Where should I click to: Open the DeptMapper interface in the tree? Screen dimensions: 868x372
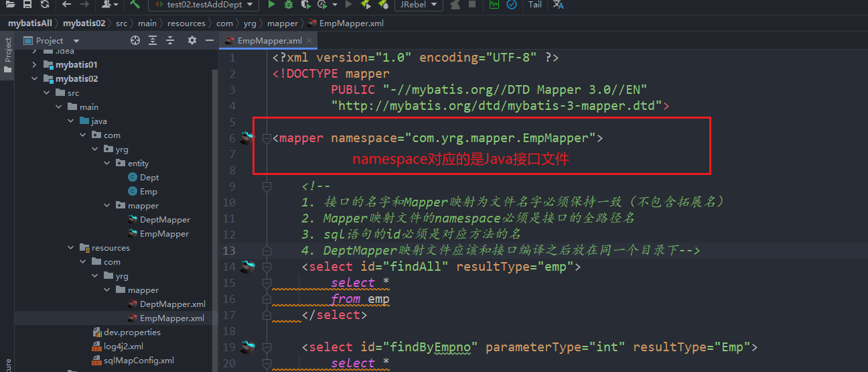tap(159, 220)
